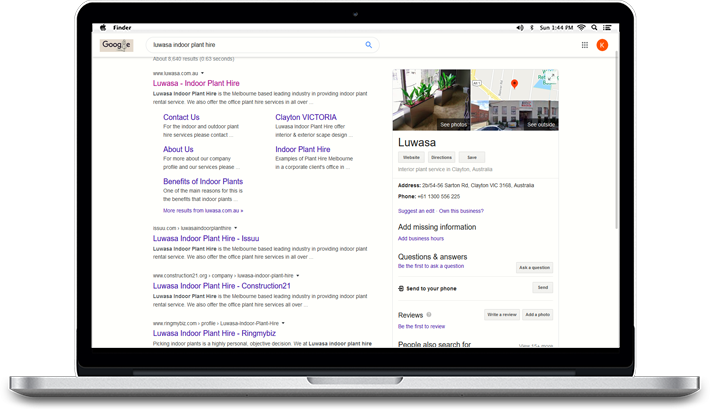710x410 pixels.
Task: Expand dropdown arrow next to www.luwasa.com.au
Action: tap(202, 73)
